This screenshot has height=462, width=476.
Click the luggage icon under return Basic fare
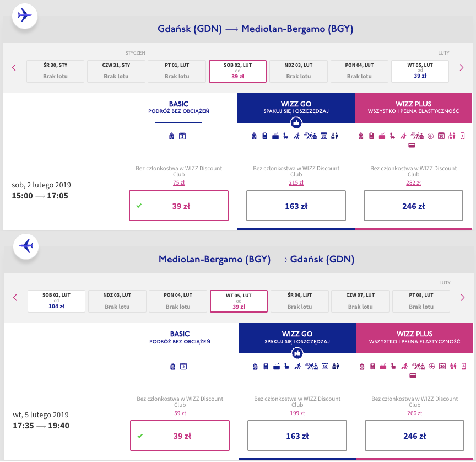[172, 366]
